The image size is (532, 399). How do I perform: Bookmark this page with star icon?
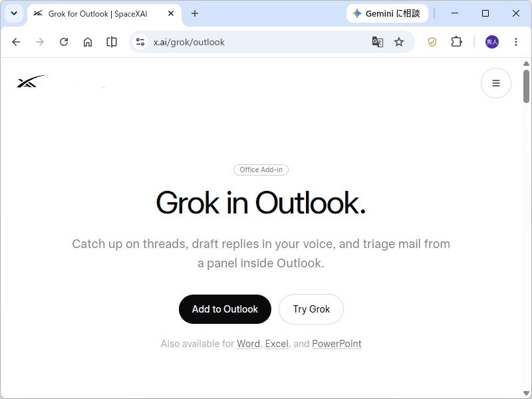coord(399,42)
